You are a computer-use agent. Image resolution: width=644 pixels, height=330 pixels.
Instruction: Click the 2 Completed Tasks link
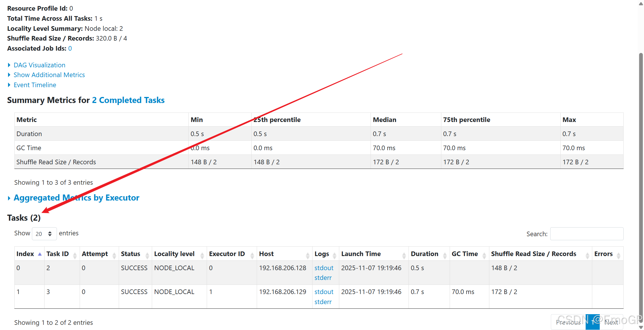point(128,100)
